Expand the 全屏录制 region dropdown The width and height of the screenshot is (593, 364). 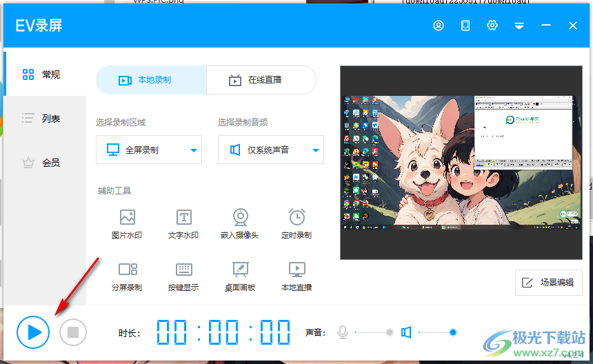coord(149,150)
